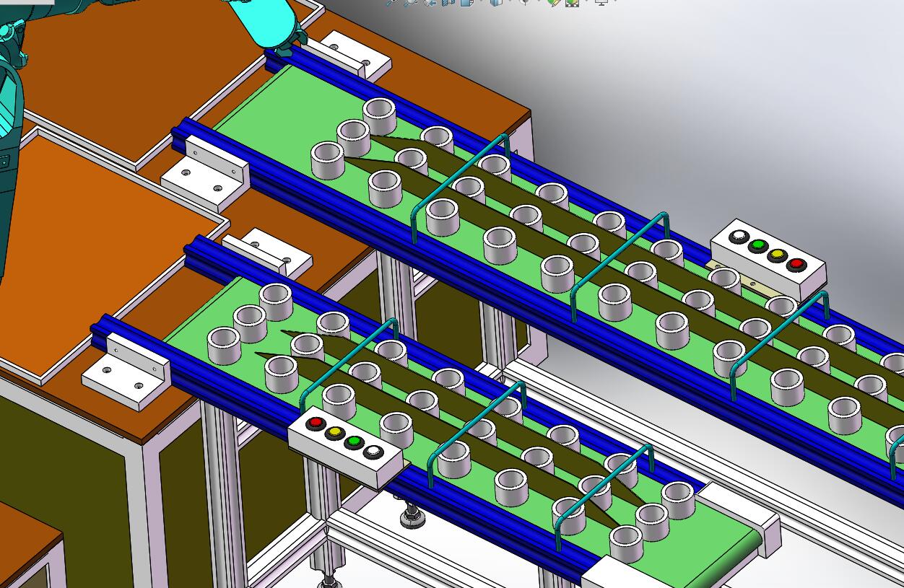
Task: Select the yellow button on the upper control box
Action: click(777, 255)
